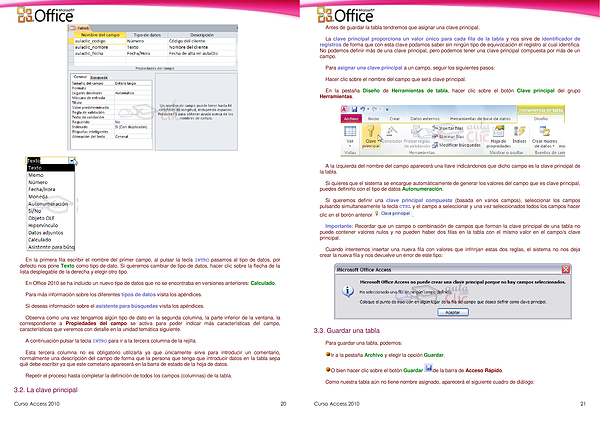Click the Tabla1 tab icon

[x=72, y=28]
